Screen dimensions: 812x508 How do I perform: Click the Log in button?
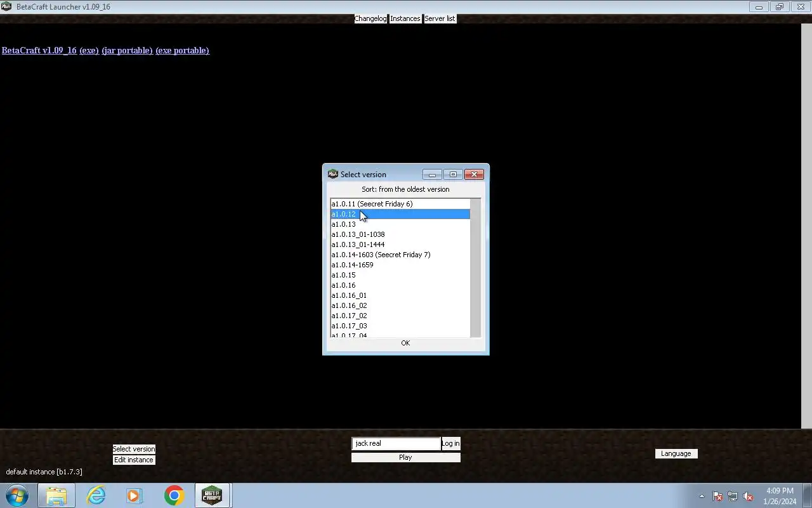(451, 443)
